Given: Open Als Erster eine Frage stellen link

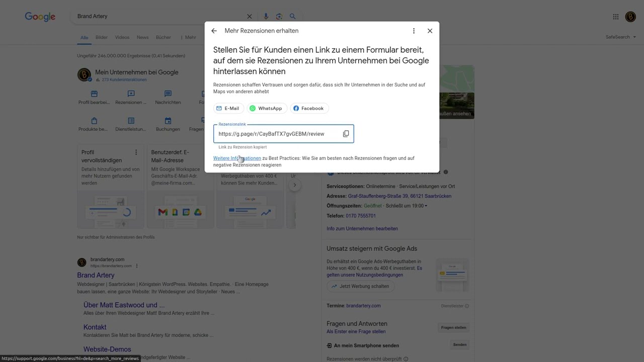Looking at the screenshot, I should point(356,331).
